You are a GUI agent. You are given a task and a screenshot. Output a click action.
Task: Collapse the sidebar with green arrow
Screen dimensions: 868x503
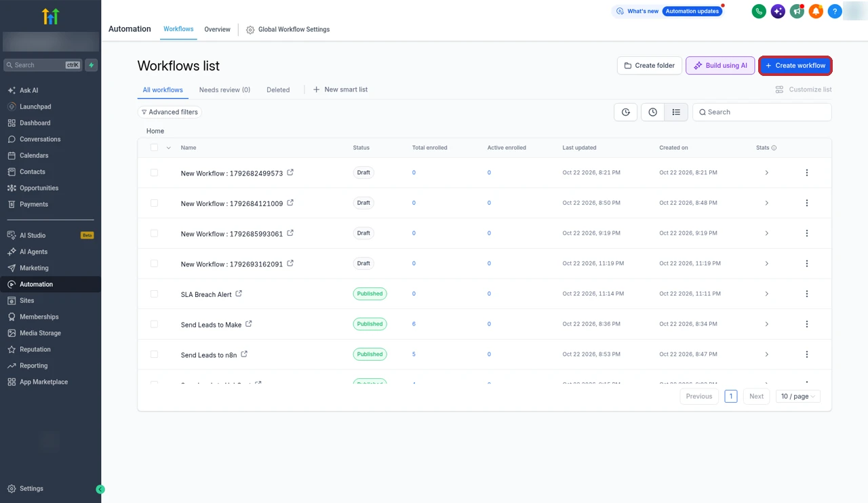(x=100, y=489)
